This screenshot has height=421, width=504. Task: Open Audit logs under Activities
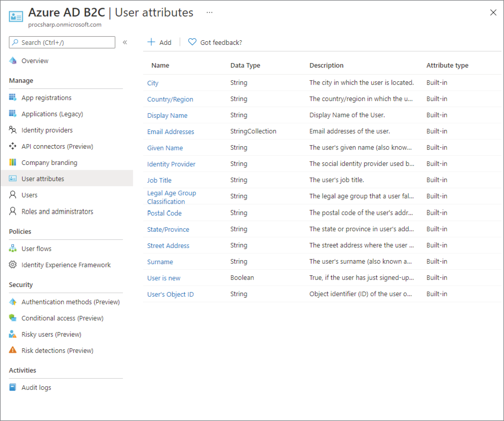tap(36, 387)
